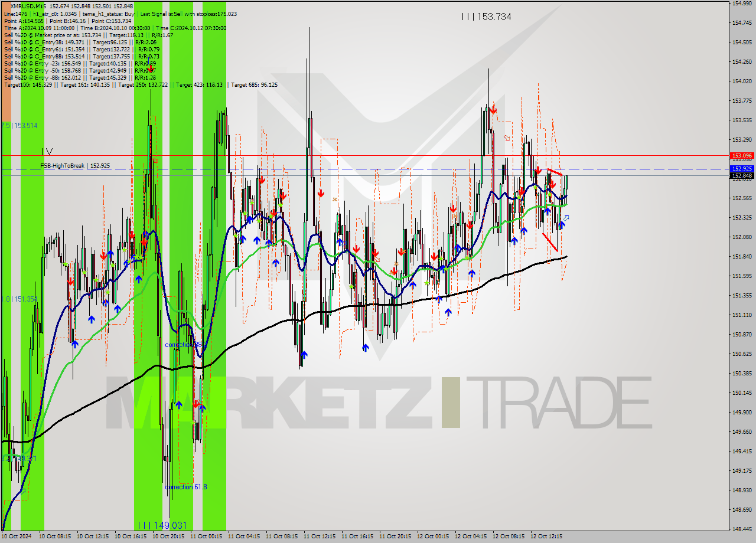Click the XMRUSD,M15 symbol title
The image size is (756, 543).
tap(30, 6)
